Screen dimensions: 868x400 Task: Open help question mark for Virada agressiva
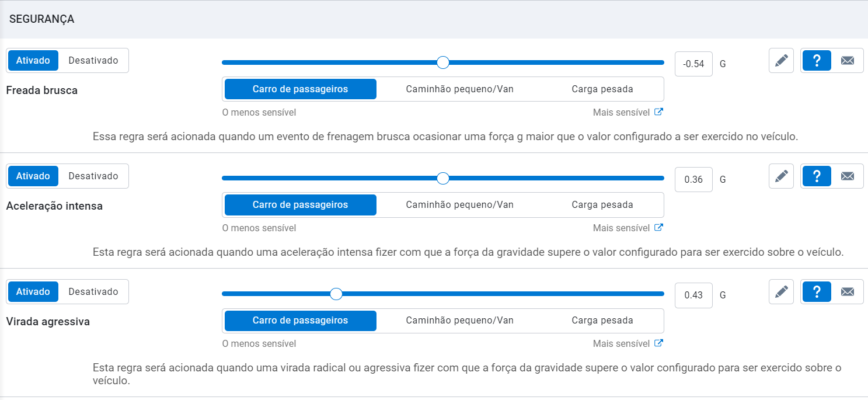(817, 291)
